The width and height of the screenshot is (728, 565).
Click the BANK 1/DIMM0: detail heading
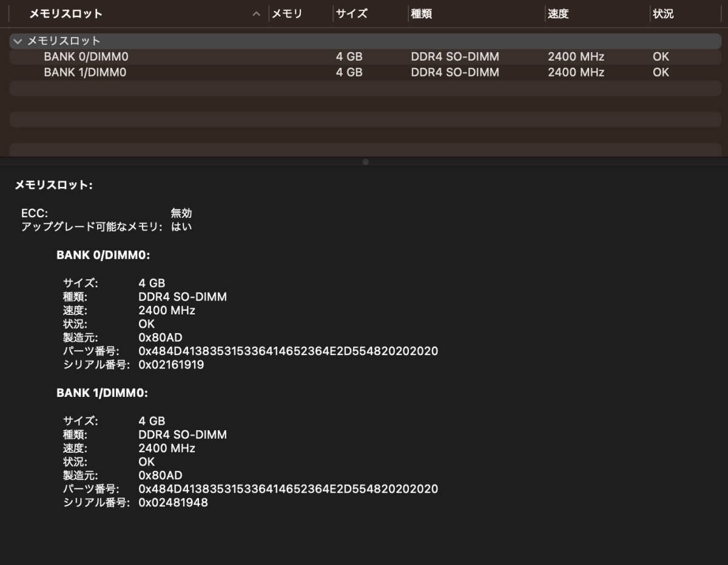tap(103, 393)
